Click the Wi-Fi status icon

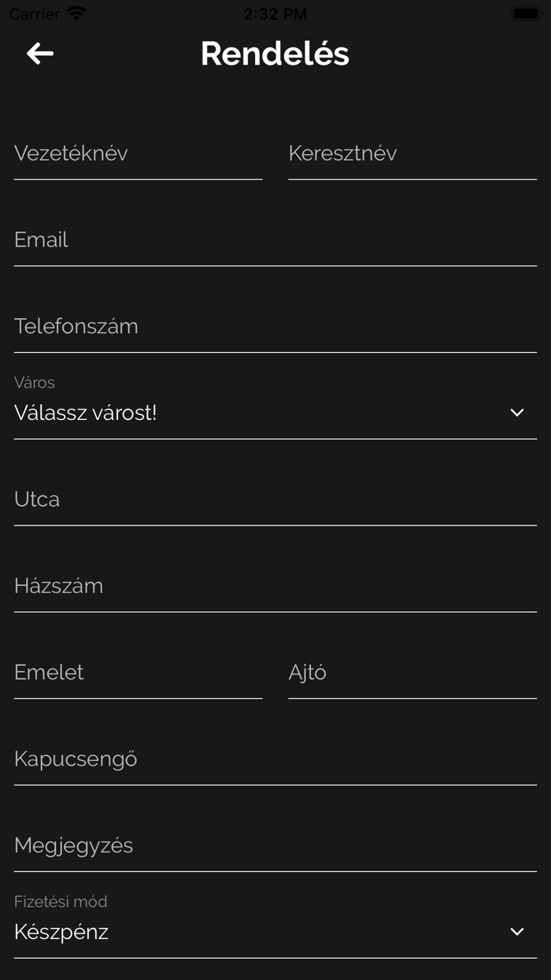point(76,13)
